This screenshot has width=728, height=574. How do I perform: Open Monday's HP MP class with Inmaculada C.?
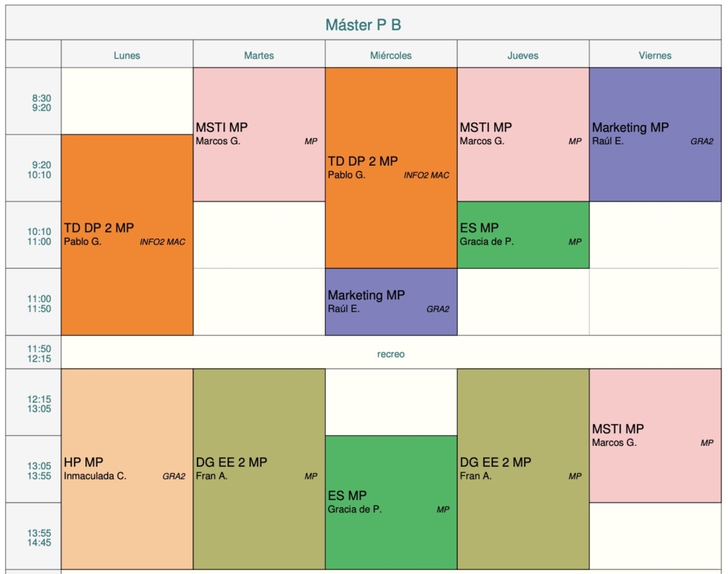127,469
